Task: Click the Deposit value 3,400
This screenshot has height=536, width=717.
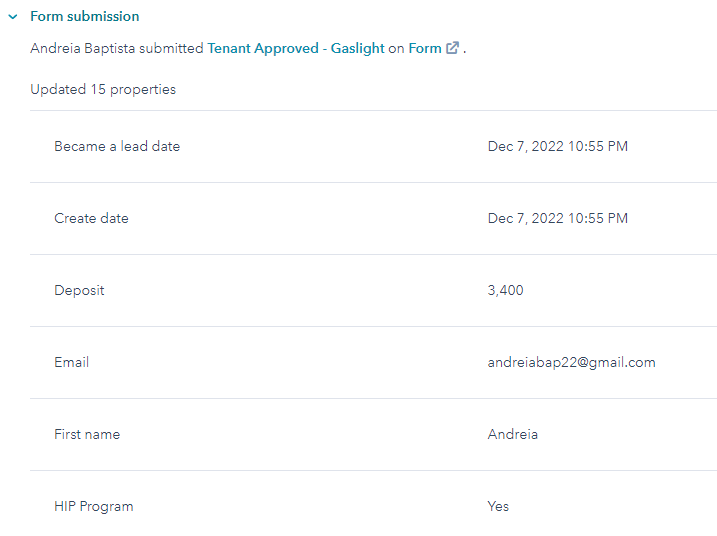Action: (505, 290)
